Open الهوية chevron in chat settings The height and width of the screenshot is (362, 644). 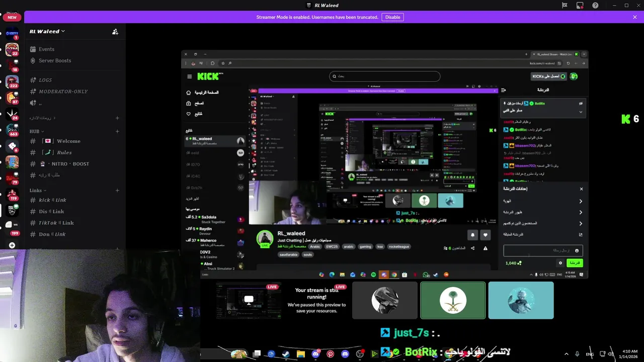click(x=581, y=201)
